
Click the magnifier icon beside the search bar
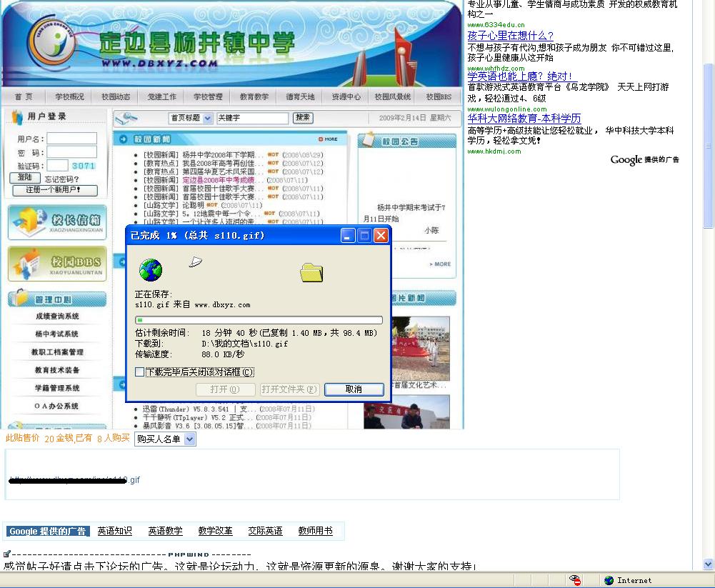pyautogui.click(x=126, y=118)
